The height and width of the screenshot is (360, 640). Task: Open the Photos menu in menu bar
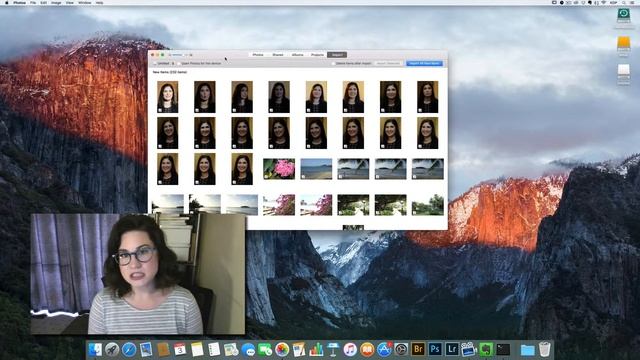[x=19, y=2]
